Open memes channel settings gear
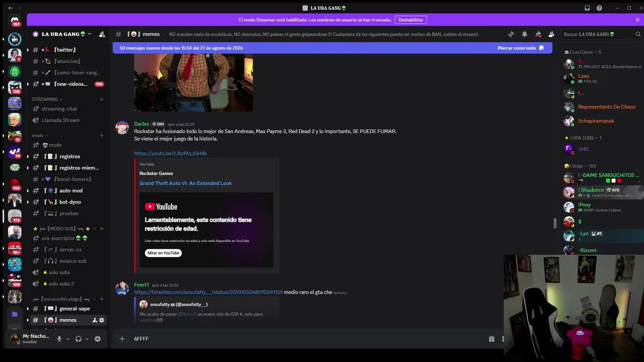The image size is (644, 362). tap(102, 320)
